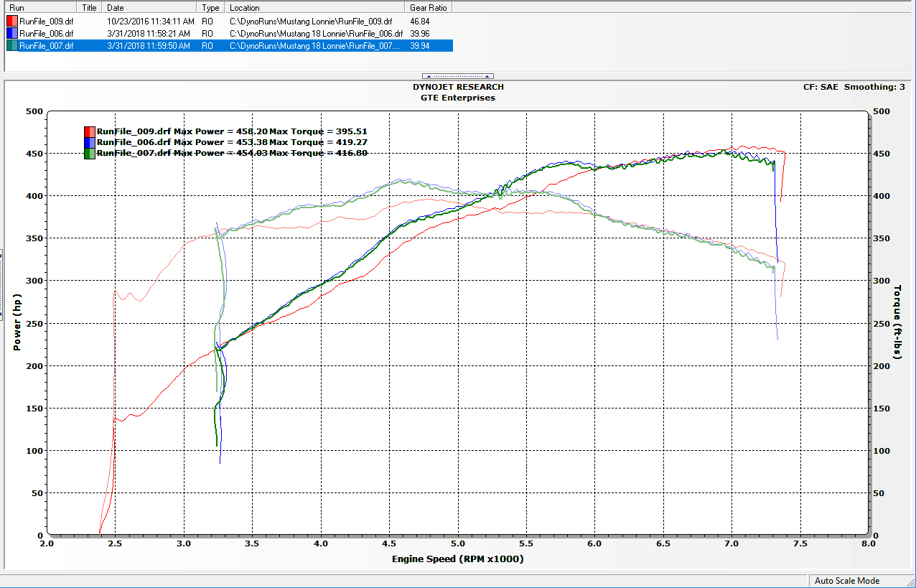Click gear ratio value 46.84
The width and height of the screenshot is (916, 588).
tap(420, 22)
